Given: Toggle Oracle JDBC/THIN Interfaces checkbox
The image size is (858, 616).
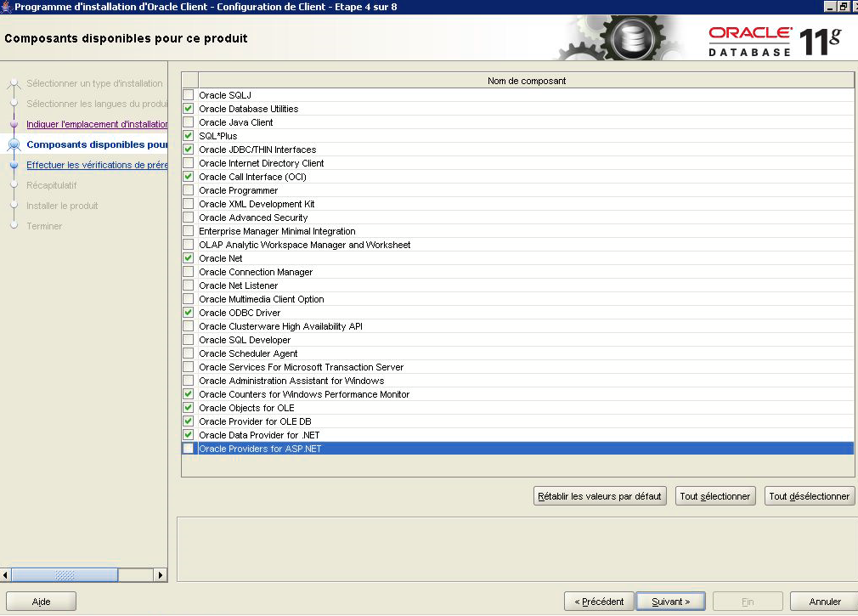Looking at the screenshot, I should click(x=189, y=150).
